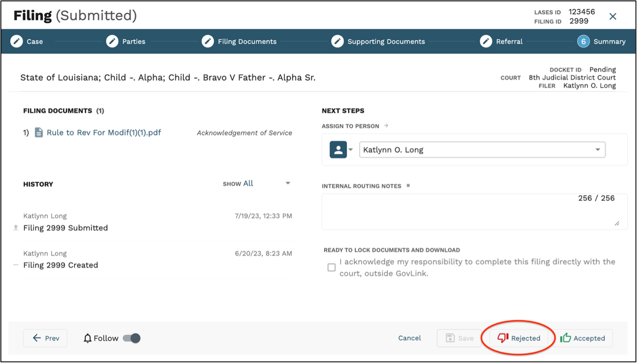Click the edit pencil on Case step
Image resolution: width=638 pixels, height=364 pixels.
[16, 41]
